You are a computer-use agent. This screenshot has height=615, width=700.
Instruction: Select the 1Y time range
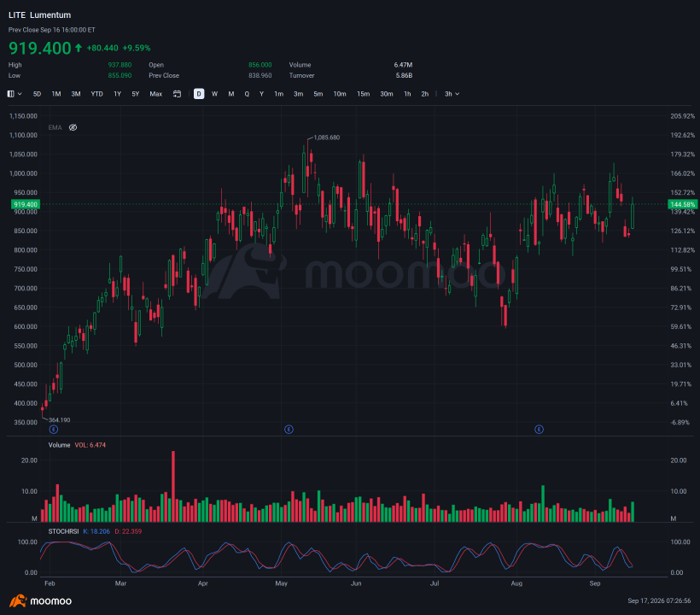click(118, 94)
